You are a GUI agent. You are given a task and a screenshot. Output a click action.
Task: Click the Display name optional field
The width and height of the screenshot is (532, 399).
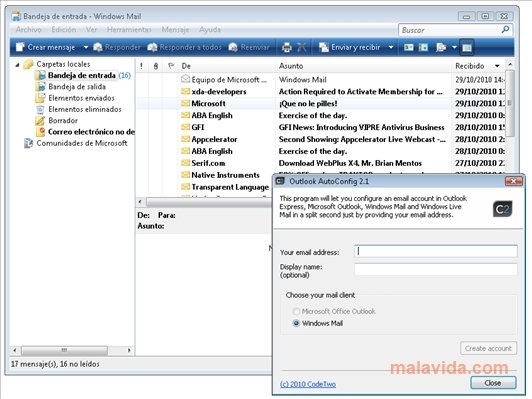[436, 269]
